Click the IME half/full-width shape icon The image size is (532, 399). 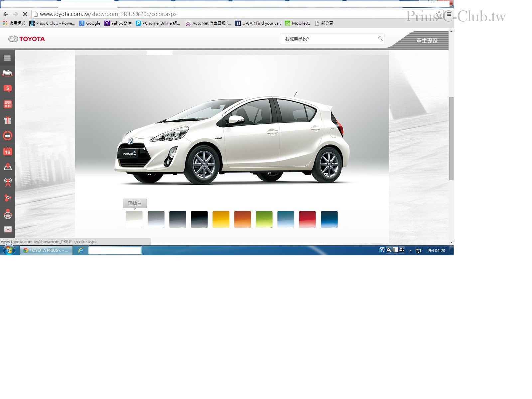coord(395,250)
